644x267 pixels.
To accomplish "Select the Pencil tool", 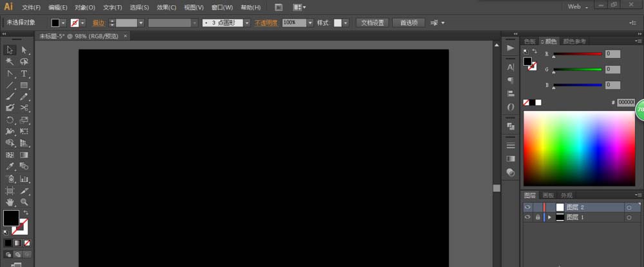I will 24,97.
